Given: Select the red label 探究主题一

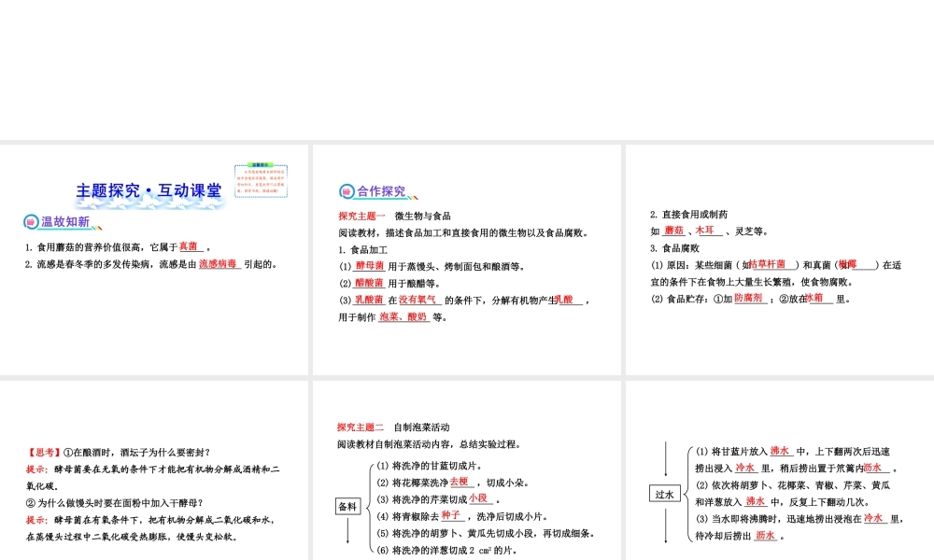Looking at the screenshot, I should click(361, 216).
